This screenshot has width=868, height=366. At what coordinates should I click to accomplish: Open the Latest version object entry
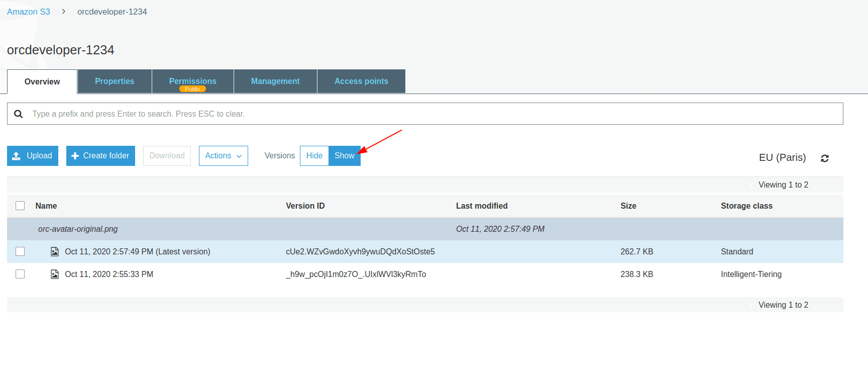click(x=138, y=251)
